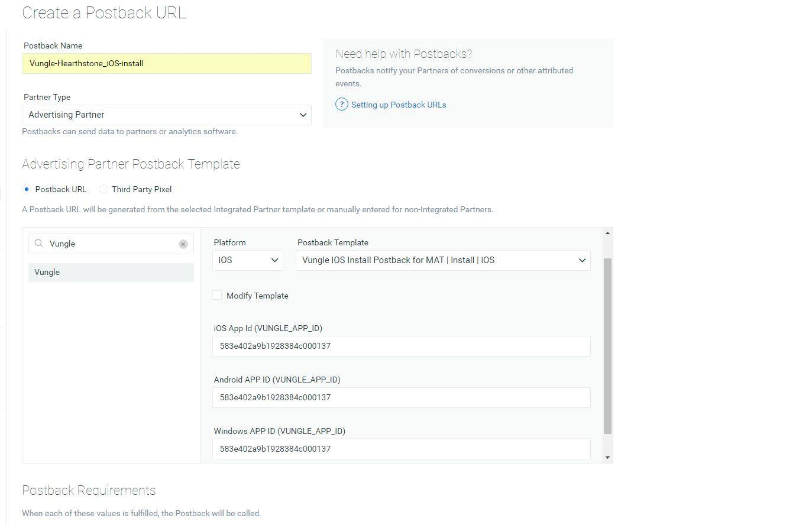Viewport: 812px width, 525px height.
Task: Select the Third Party Pixel radio button
Action: pos(103,189)
